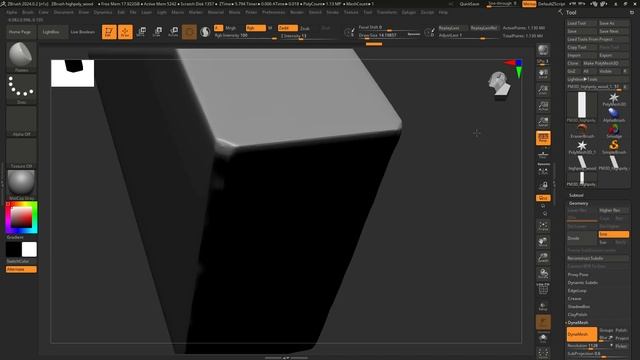This screenshot has width=640, height=360.
Task: Select the Edit mode button
Action: 109,32
